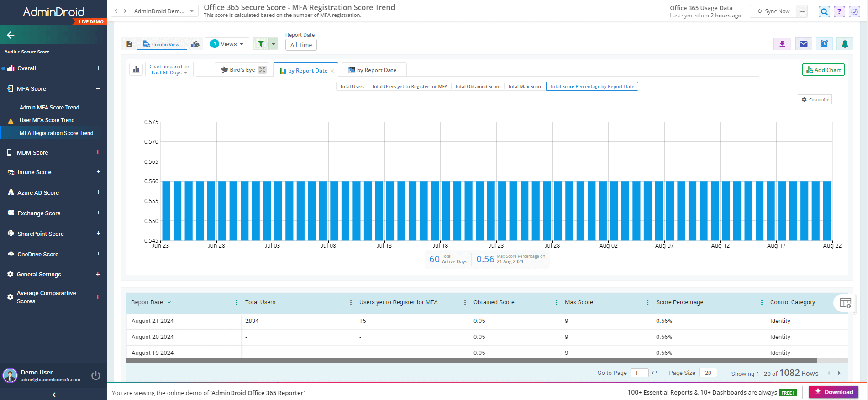Select Total Users chart metric
The width and height of the screenshot is (868, 400).
[x=352, y=86]
